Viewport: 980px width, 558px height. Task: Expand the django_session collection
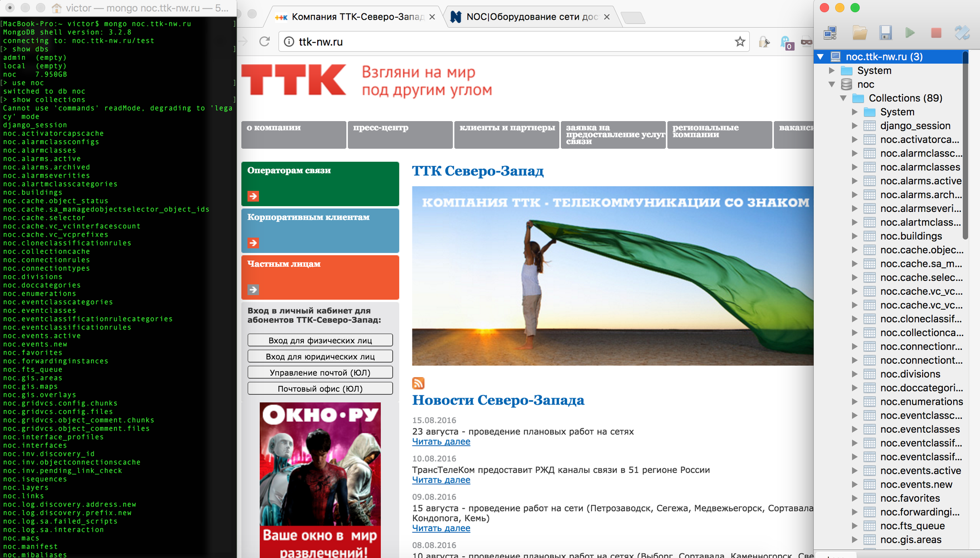point(855,126)
